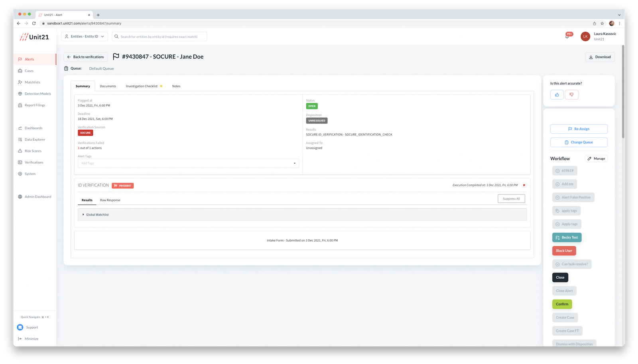Open browser tab list chevron
Screen dimensions: 638x364
pos(619,15)
